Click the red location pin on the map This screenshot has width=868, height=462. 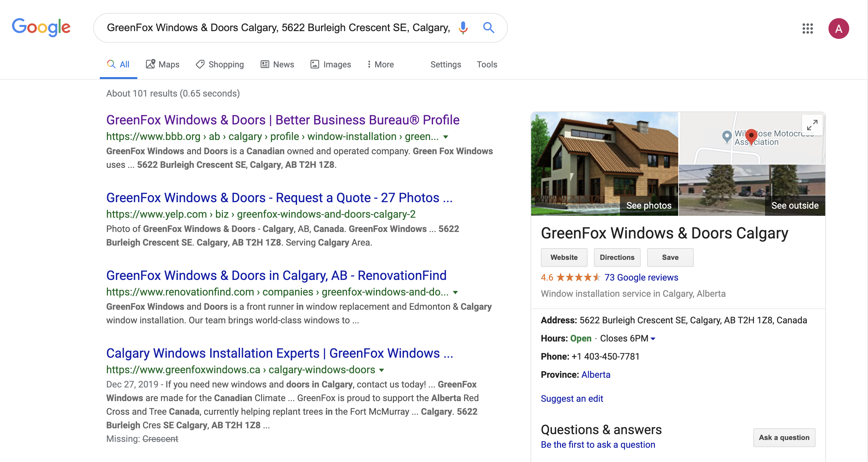click(x=751, y=136)
